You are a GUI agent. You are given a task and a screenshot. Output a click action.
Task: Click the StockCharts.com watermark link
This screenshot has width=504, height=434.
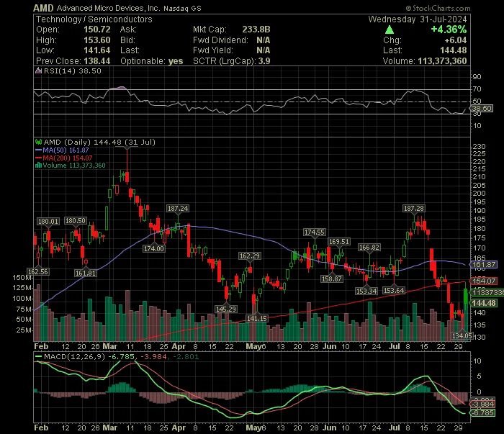[x=438, y=8]
